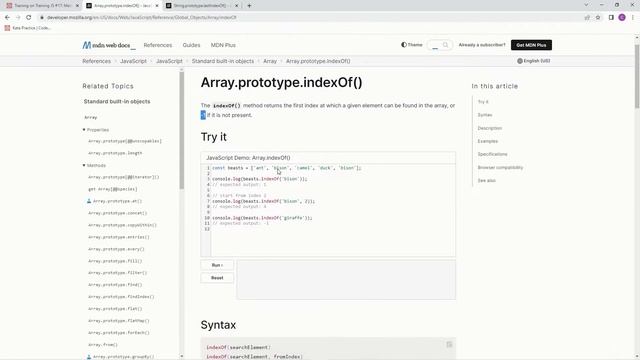This screenshot has width=640, height=360.
Task: Open the References menu in the header
Action: (x=158, y=45)
